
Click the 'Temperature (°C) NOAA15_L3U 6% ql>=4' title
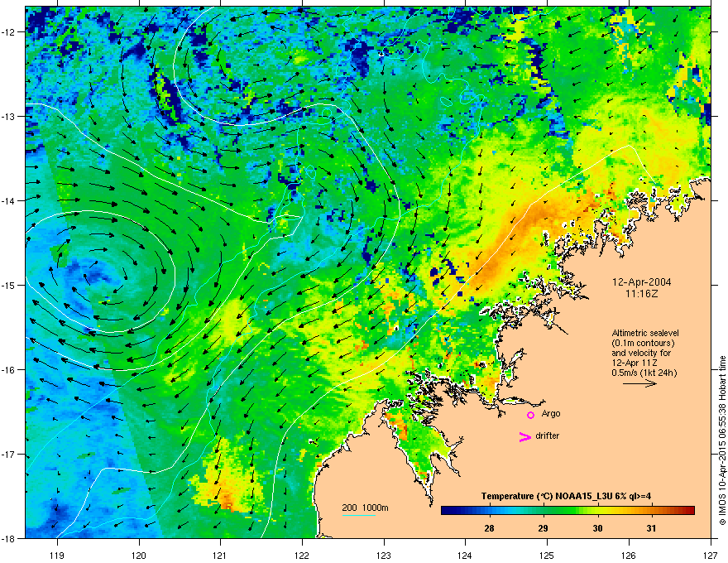click(x=566, y=496)
